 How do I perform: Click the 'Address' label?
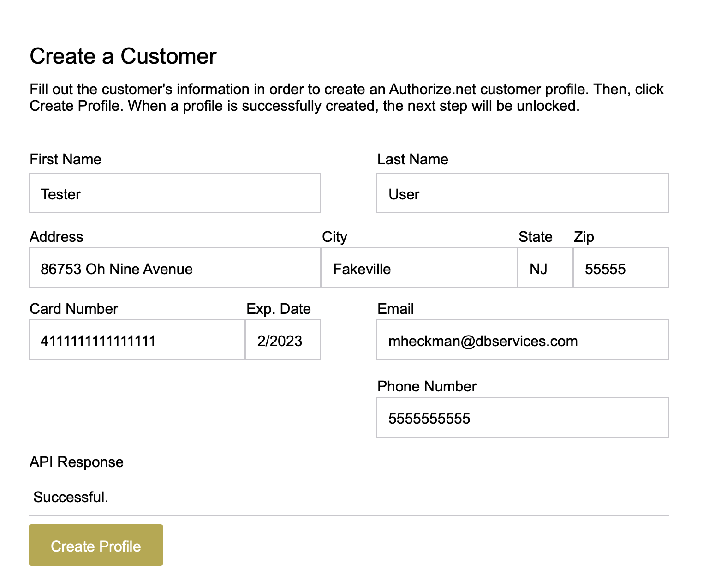tap(56, 237)
